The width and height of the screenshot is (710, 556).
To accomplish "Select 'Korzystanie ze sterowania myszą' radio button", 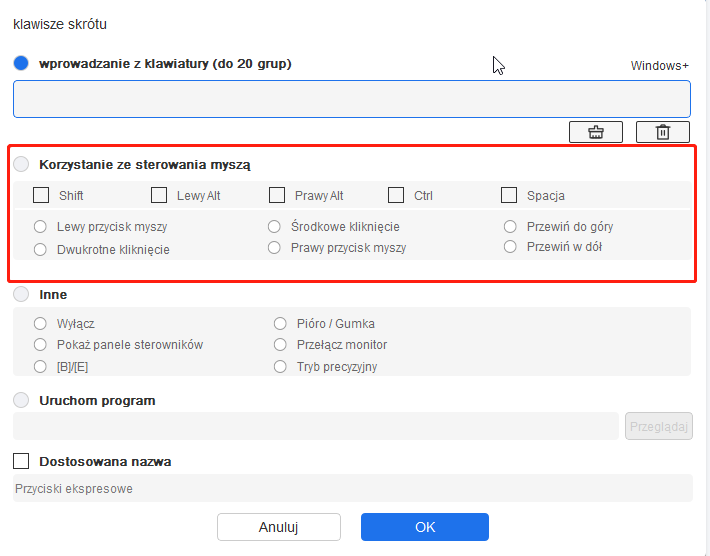I will pos(21,164).
